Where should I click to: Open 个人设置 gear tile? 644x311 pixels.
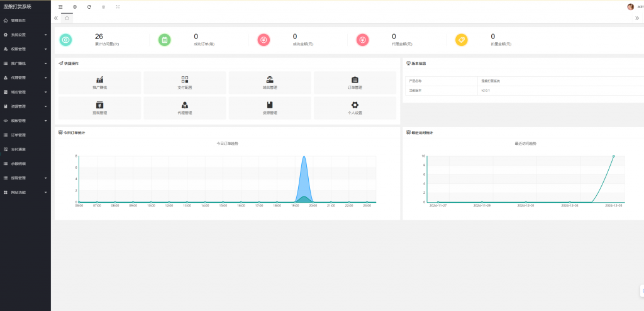coord(355,108)
